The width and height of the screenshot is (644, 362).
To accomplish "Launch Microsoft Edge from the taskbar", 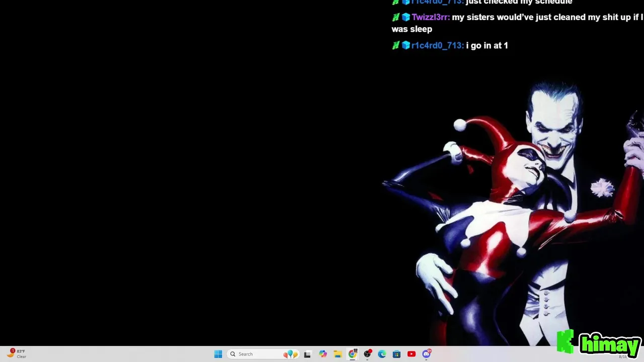I will point(382,354).
